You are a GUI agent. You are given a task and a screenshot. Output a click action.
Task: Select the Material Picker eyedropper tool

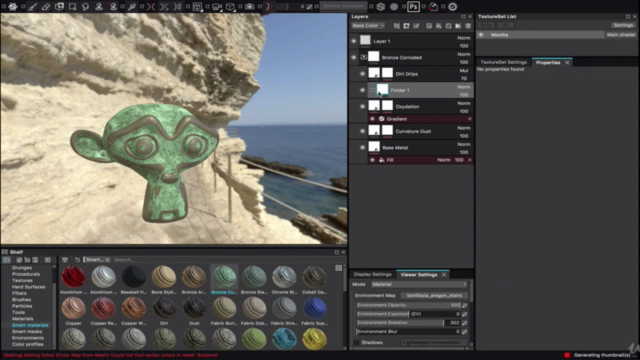(x=131, y=7)
